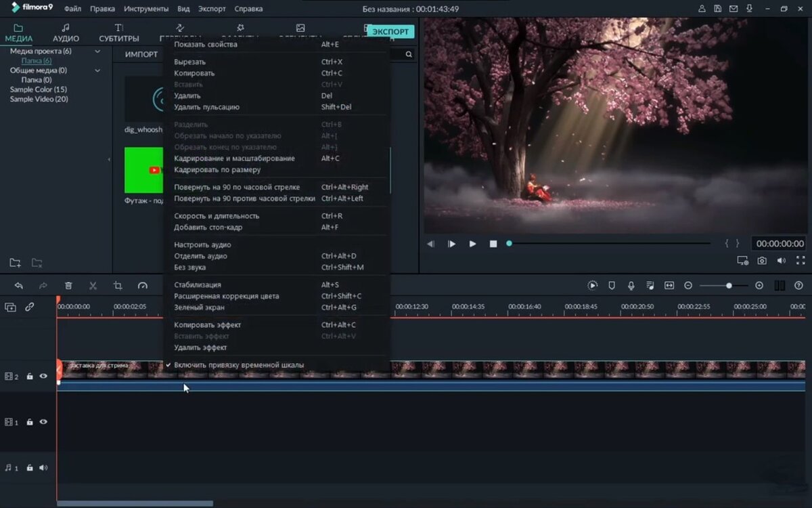Undo the last timeline action
Viewport: 812px width, 508px height.
click(19, 286)
